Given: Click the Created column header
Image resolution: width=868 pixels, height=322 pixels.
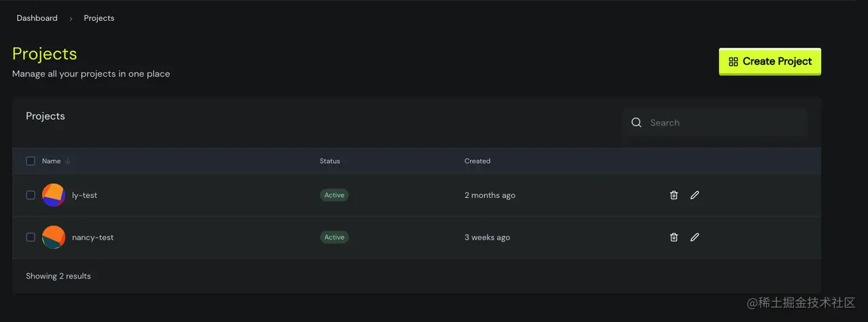Looking at the screenshot, I should [x=477, y=161].
